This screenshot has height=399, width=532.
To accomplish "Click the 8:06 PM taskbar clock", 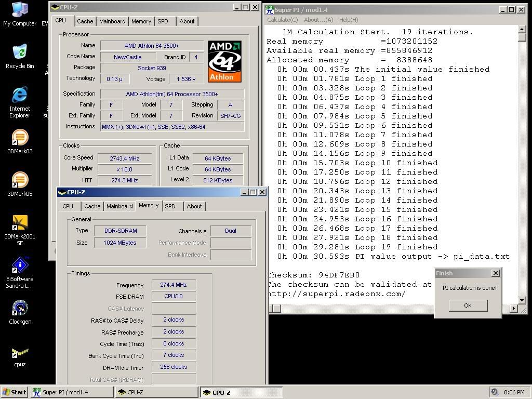I will (514, 392).
